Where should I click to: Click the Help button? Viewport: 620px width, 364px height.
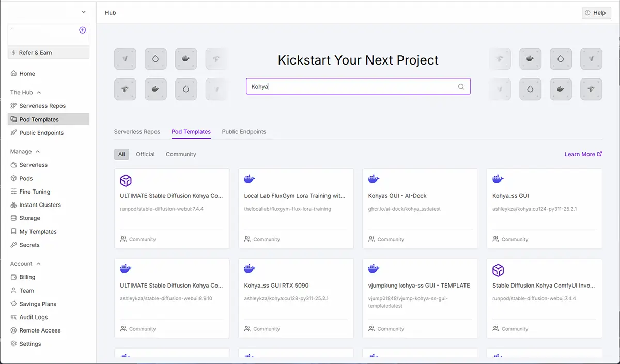coord(596,13)
